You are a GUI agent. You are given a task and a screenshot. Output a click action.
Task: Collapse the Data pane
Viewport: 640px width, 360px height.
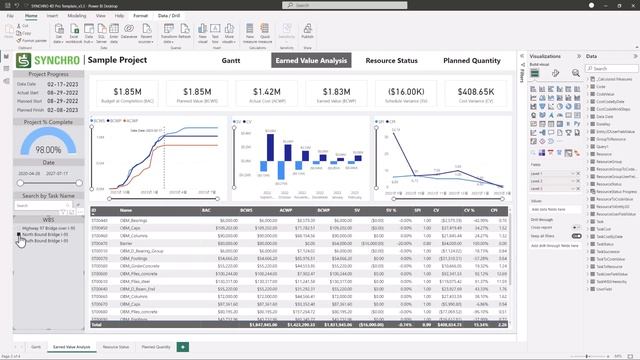point(635,56)
